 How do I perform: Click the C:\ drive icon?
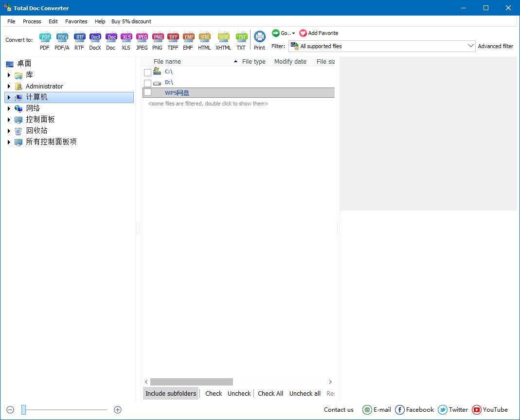(157, 71)
